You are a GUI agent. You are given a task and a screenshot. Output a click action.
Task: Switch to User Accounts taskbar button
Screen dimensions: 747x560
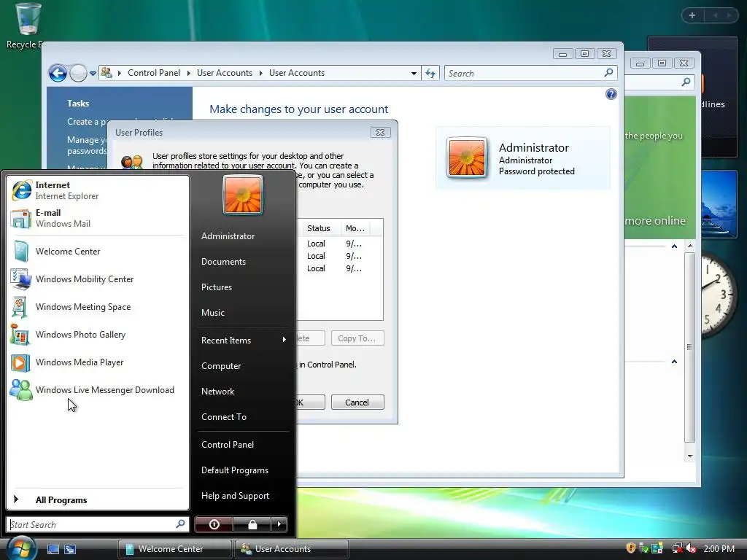point(292,549)
